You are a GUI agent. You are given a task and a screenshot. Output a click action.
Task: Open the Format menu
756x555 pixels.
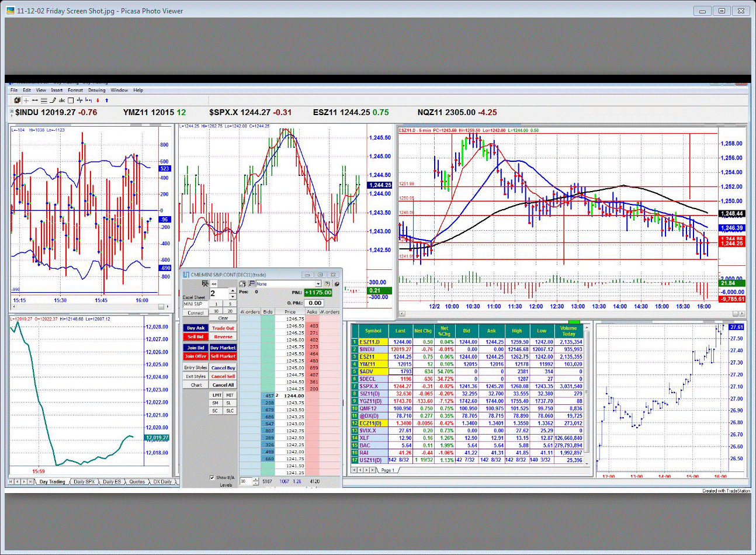75,90
